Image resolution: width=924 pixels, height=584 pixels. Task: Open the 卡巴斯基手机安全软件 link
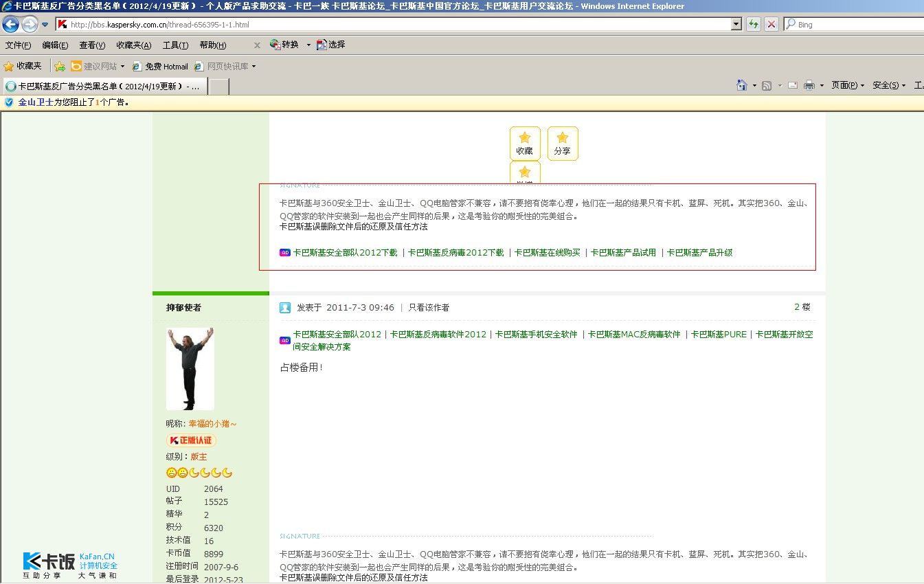coord(537,335)
